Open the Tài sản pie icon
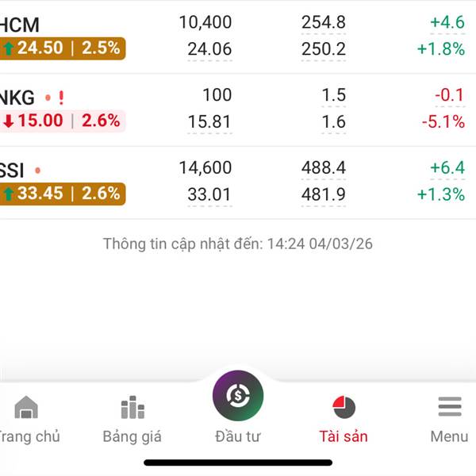This screenshot has width=476, height=476. 344,408
